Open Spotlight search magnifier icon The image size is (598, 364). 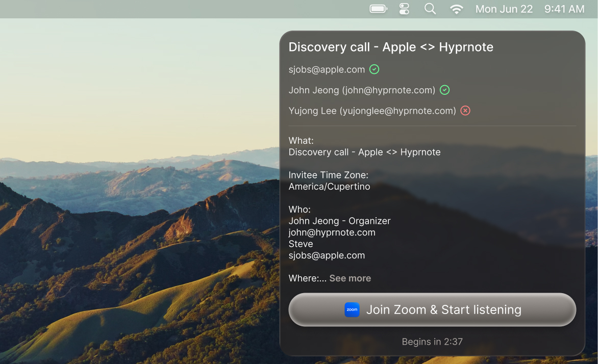coord(430,9)
